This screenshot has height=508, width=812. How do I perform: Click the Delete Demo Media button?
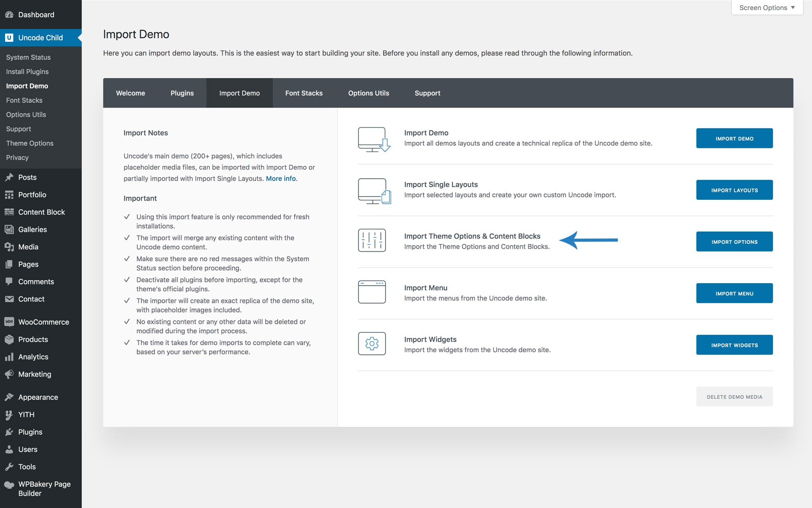pyautogui.click(x=734, y=397)
